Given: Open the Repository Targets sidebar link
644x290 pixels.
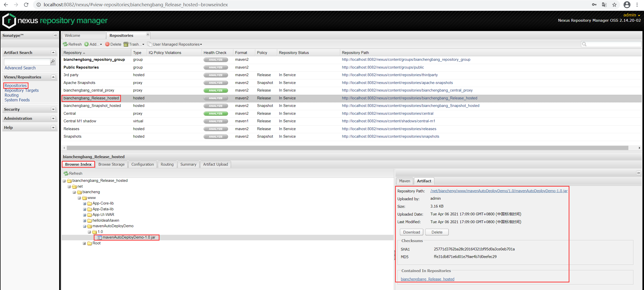Looking at the screenshot, I should click(x=22, y=91).
